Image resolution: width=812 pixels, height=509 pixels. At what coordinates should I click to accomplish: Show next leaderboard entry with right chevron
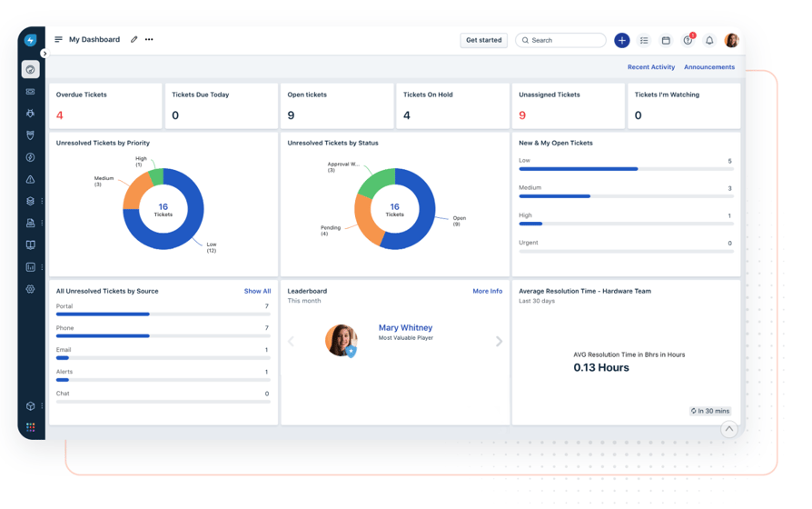(x=499, y=342)
